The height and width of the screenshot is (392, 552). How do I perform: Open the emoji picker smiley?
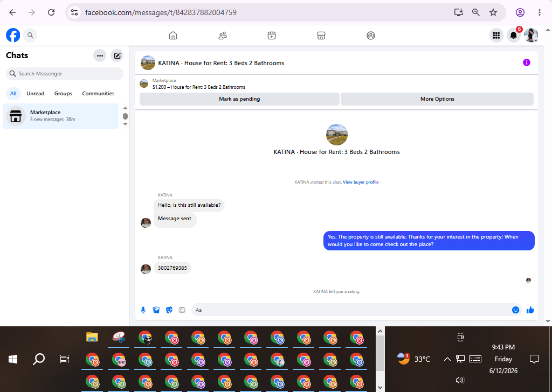point(516,310)
